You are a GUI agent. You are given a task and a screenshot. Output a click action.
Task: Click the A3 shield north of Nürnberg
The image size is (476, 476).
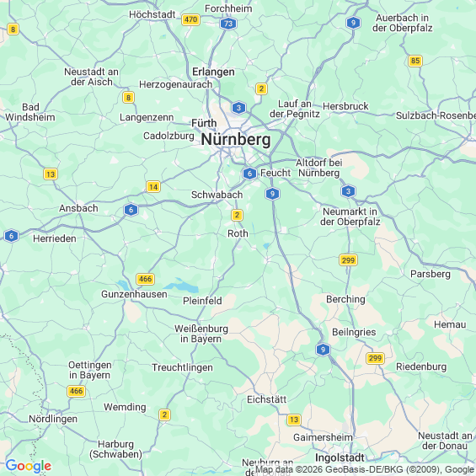(x=238, y=108)
